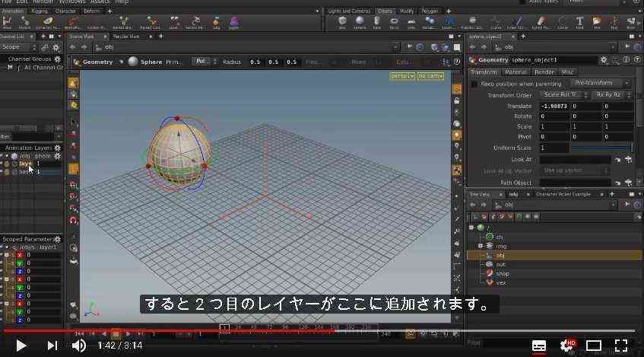Open the sphere Primitive Type dropdown

(205, 62)
